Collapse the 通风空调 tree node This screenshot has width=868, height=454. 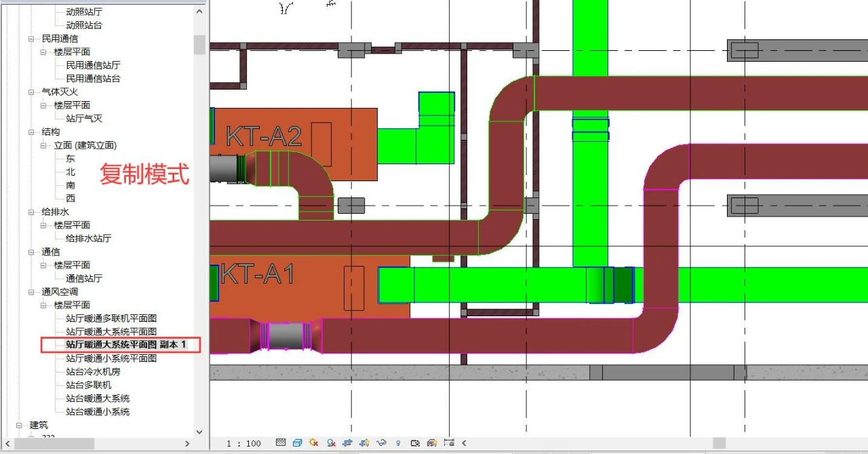[x=31, y=292]
